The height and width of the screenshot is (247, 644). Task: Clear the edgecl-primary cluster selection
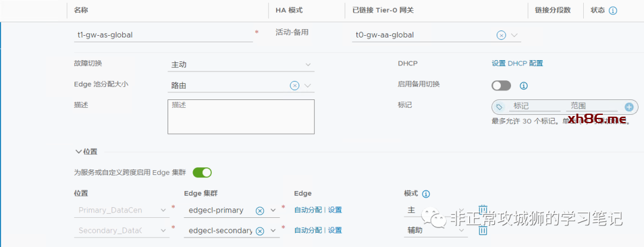click(259, 211)
